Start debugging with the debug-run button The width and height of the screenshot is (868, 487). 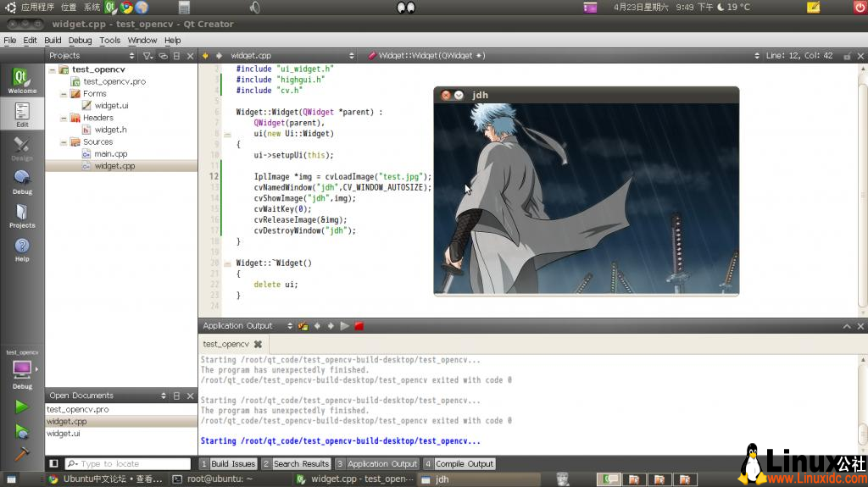tap(21, 431)
